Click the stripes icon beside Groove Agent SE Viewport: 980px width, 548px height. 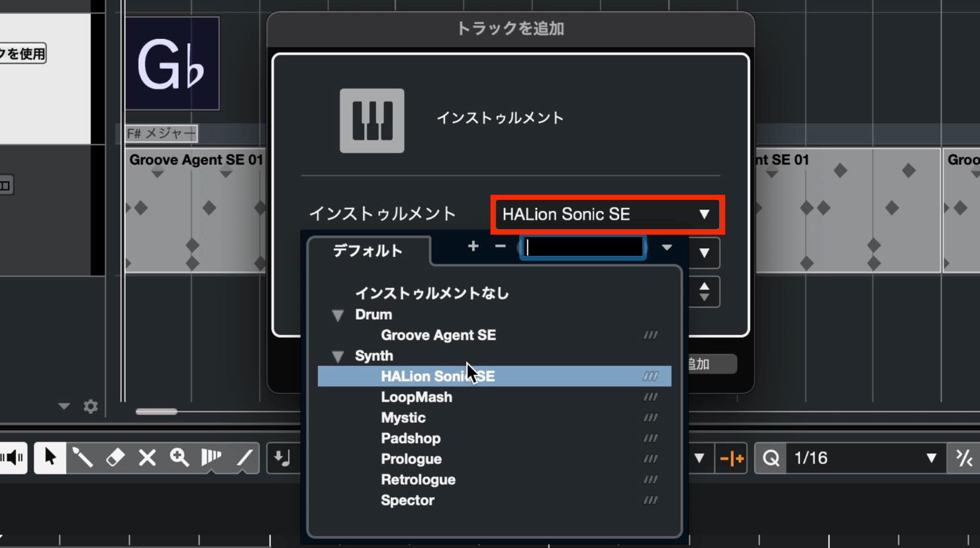[x=651, y=336]
